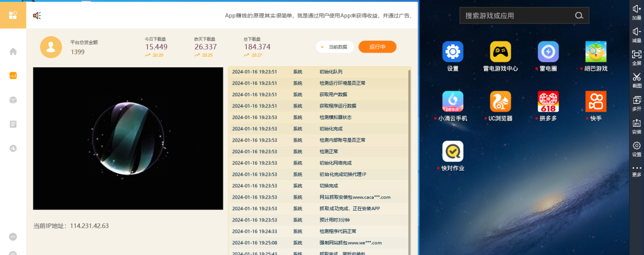Click the announcement speaker icon
Viewport: 644px width, 255px height.
[x=37, y=16]
